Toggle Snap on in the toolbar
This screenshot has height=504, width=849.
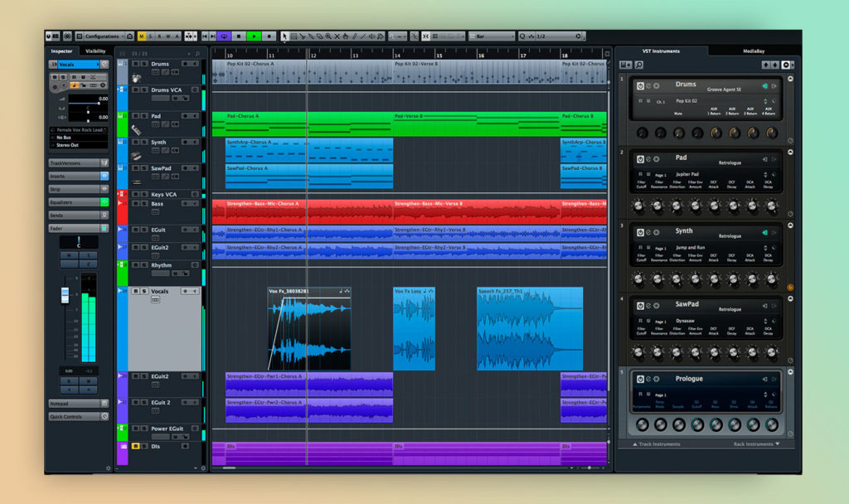tap(425, 36)
